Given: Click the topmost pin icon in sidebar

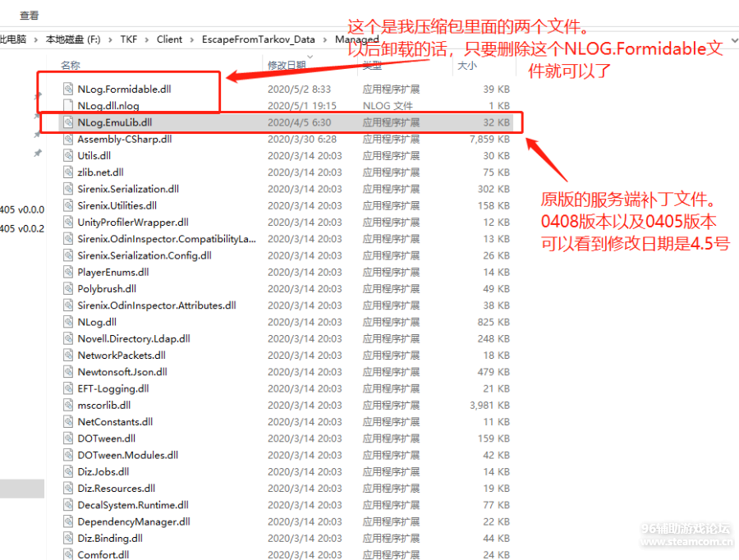Looking at the screenshot, I should coord(37,97).
